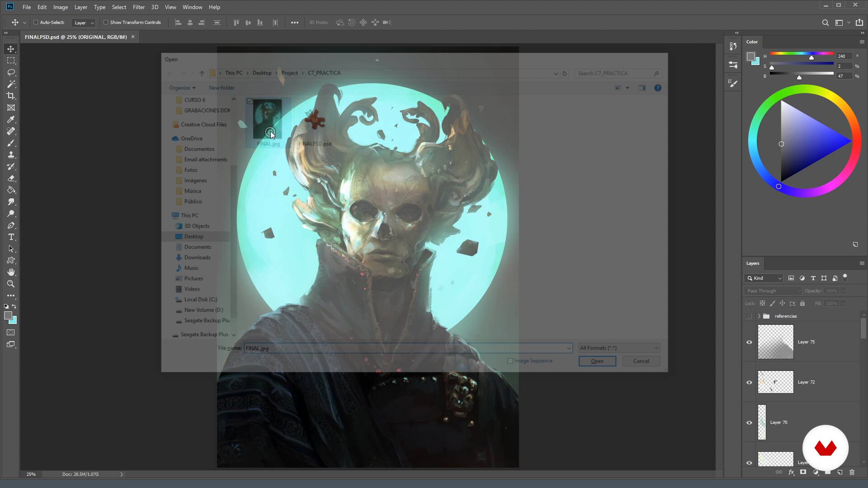Image resolution: width=868 pixels, height=488 pixels.
Task: Toggle checkbox on FINAL.jpg thumbnail
Action: pos(250,102)
